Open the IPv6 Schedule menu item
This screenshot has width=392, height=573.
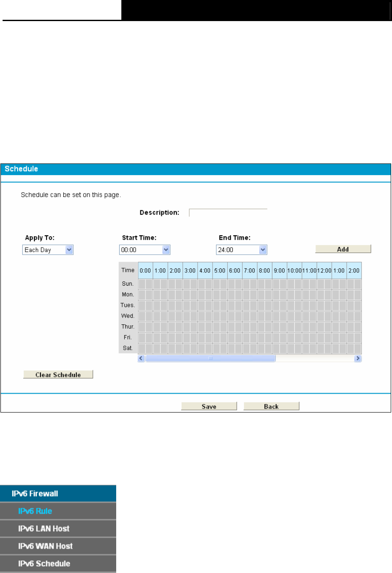pyautogui.click(x=58, y=564)
